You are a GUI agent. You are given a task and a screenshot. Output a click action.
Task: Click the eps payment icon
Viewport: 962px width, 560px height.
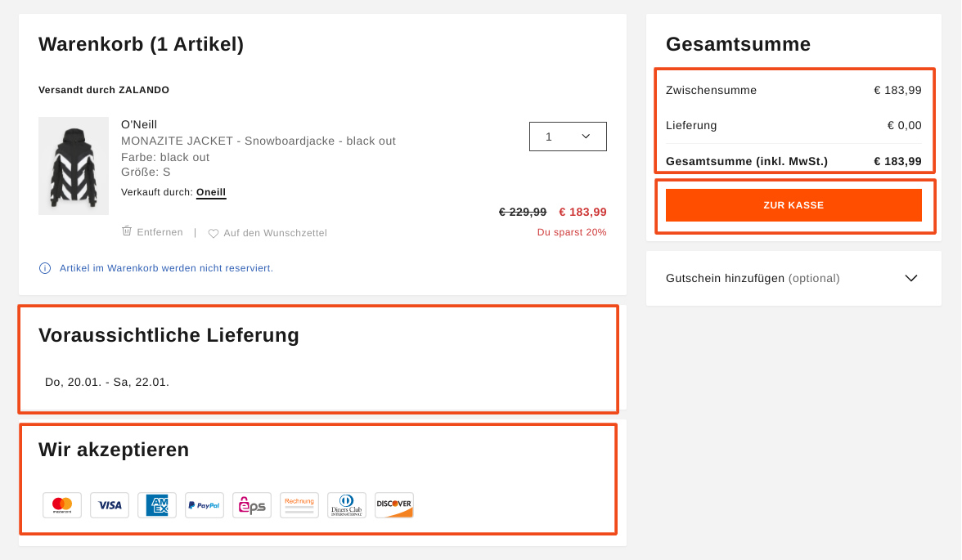tap(251, 505)
